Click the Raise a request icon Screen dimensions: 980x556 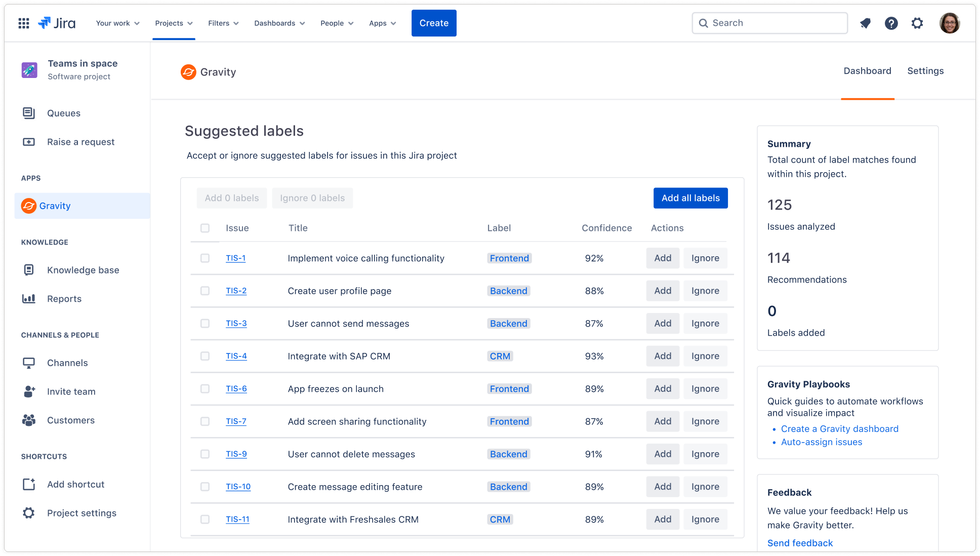[29, 142]
